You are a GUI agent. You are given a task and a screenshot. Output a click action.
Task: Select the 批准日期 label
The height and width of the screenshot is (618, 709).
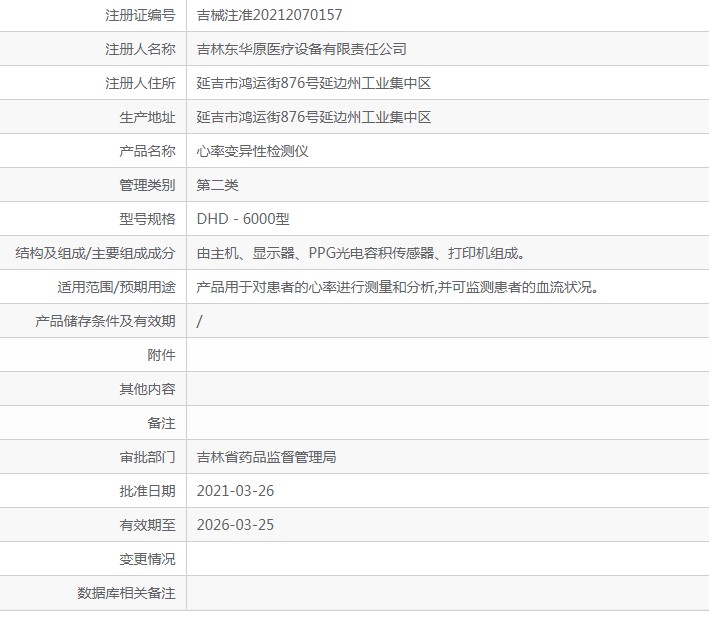tap(147, 491)
